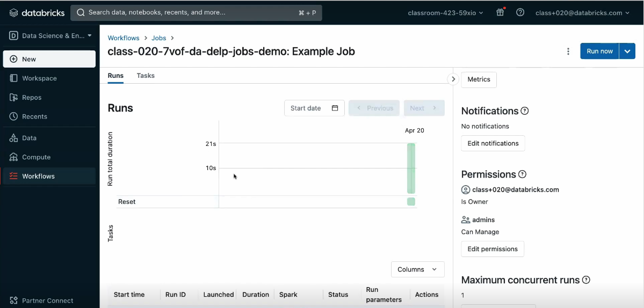644x308 pixels.
Task: Open the classroom-423-59xio workspace dropdown
Action: coord(445,13)
